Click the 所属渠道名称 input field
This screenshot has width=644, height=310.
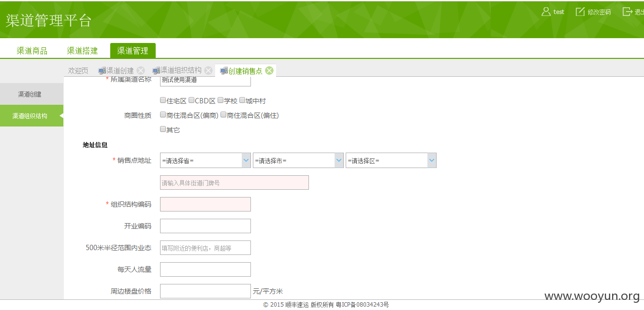point(205,81)
